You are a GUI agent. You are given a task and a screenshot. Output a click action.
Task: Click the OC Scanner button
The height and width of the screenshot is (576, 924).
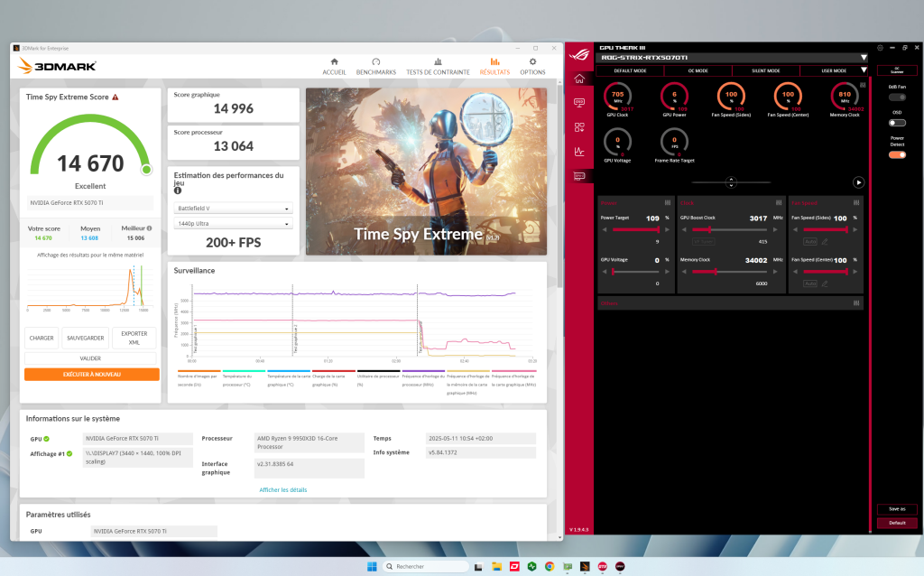pyautogui.click(x=897, y=70)
